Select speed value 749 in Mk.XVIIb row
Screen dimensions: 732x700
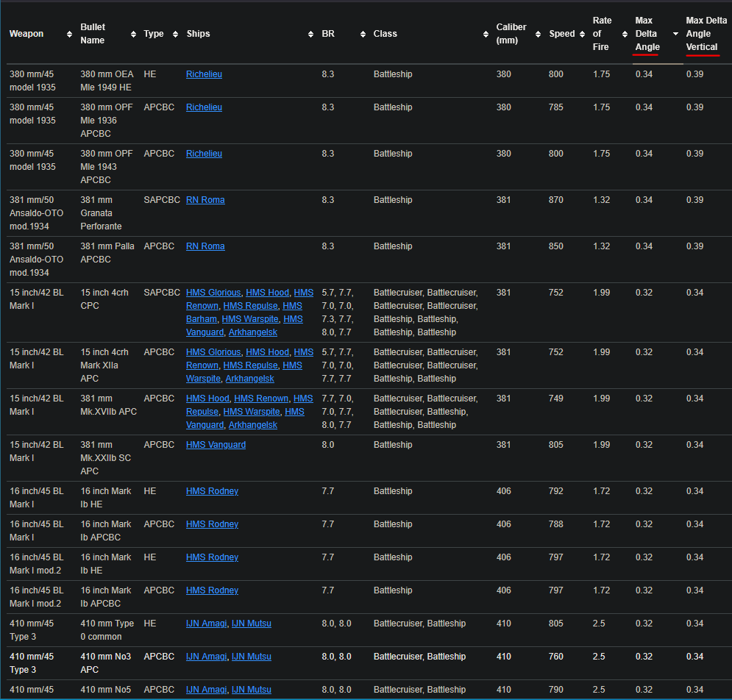555,399
